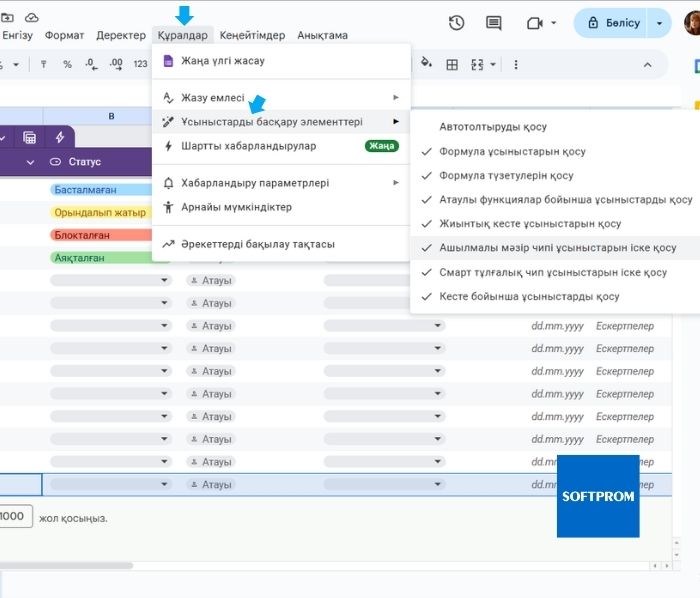Click the row count input field

[x=12, y=517]
